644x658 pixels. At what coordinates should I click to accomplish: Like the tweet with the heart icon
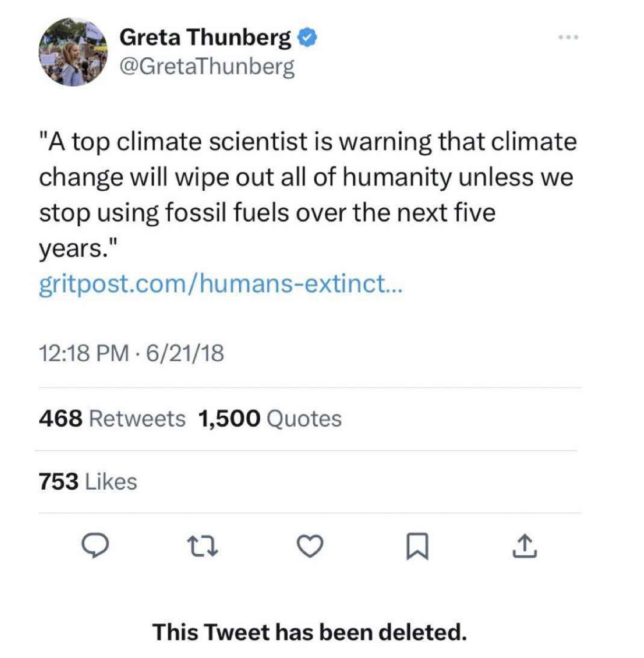310,546
